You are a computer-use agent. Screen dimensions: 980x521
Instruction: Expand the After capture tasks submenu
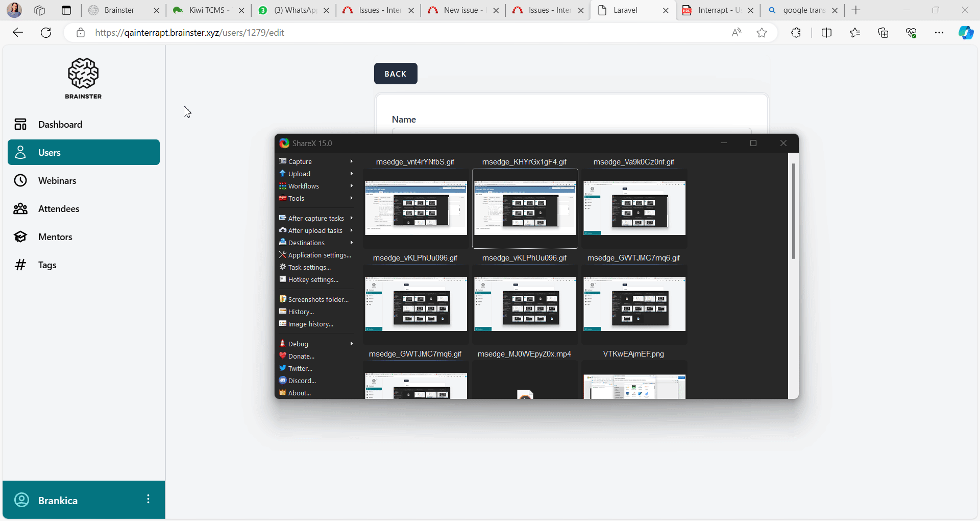[315, 218]
